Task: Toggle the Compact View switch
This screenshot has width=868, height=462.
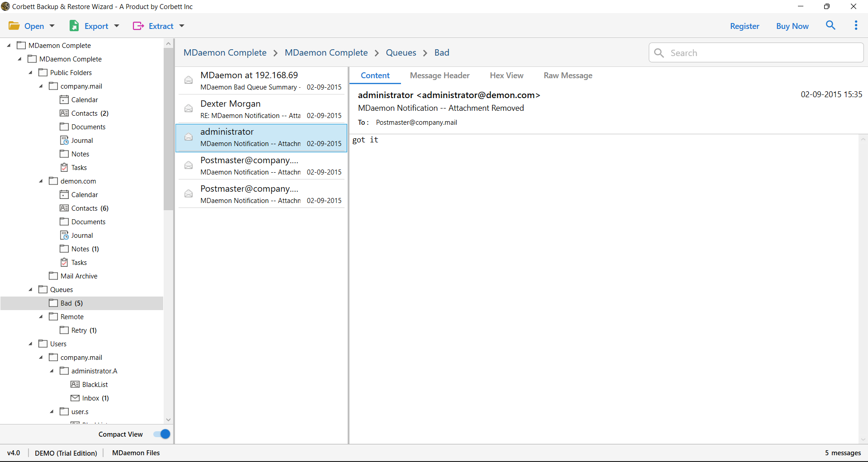Action: point(162,434)
